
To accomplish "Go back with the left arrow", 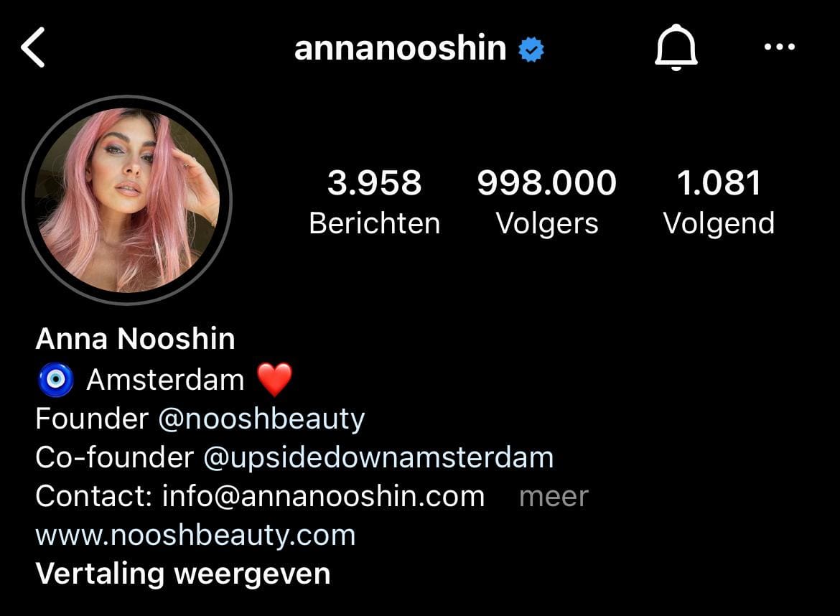I will click(33, 47).
